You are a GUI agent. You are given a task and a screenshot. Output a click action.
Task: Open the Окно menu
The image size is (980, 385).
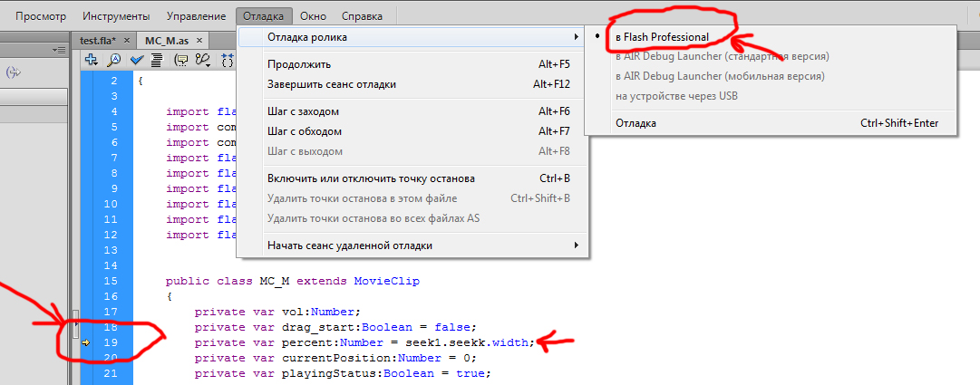[313, 16]
